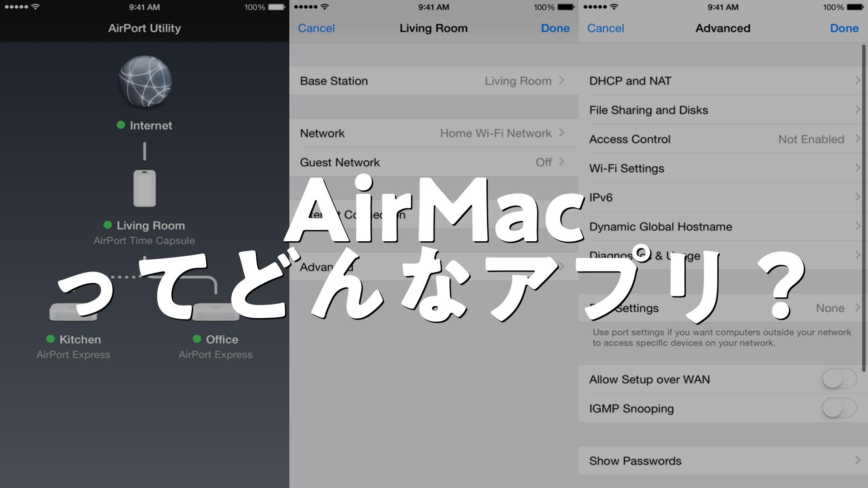Tap the Internet globe icon

click(x=145, y=82)
